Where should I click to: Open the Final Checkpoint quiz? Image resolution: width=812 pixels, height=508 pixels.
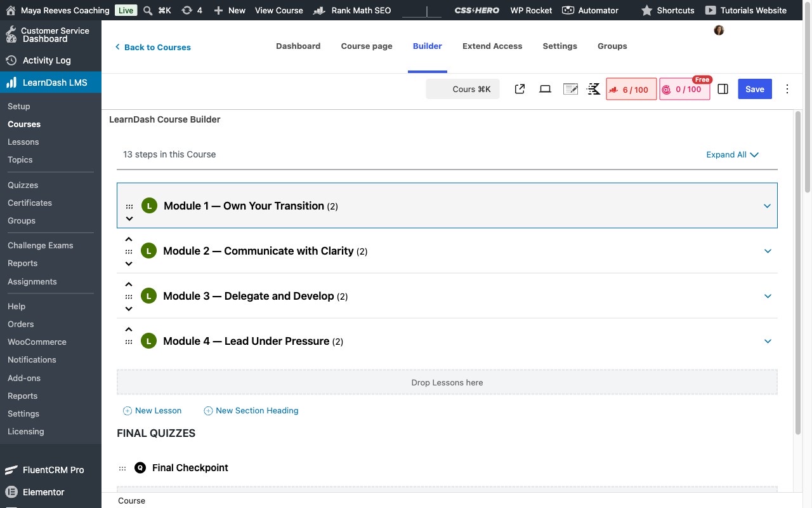(x=190, y=467)
